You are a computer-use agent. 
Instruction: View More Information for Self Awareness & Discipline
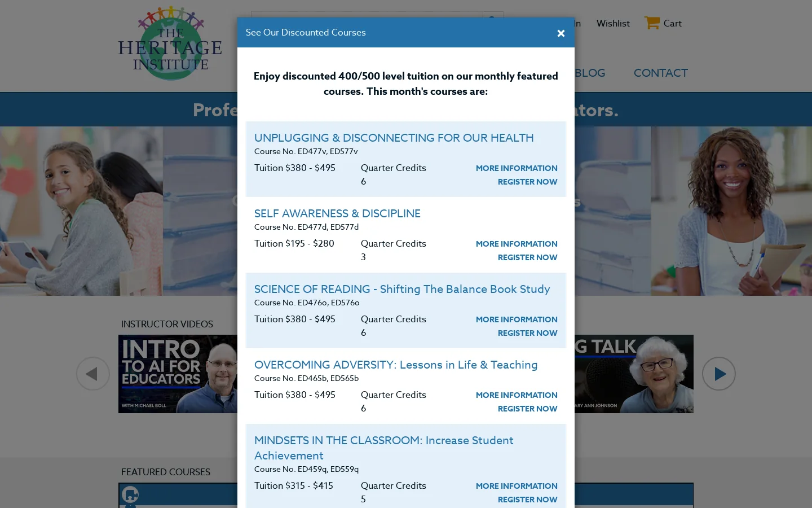tap(517, 244)
